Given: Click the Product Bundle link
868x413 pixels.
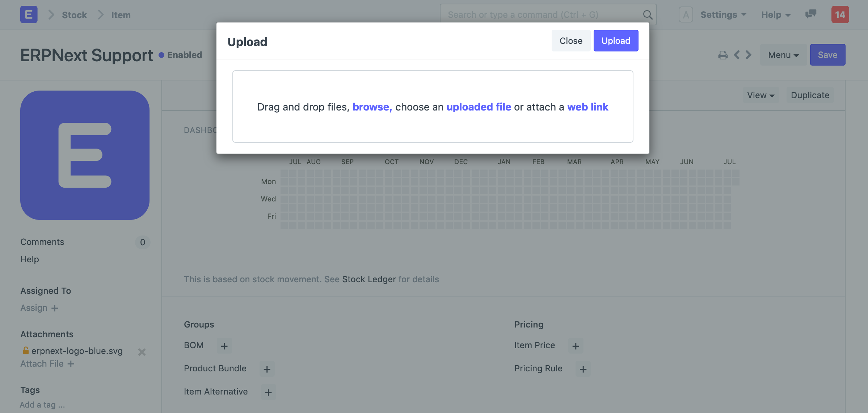Looking at the screenshot, I should coord(215,368).
